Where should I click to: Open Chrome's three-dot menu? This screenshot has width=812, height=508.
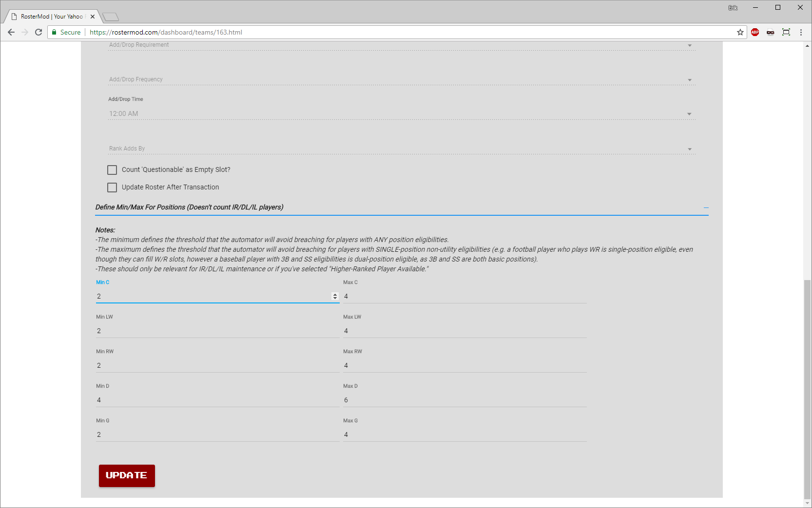pos(801,32)
